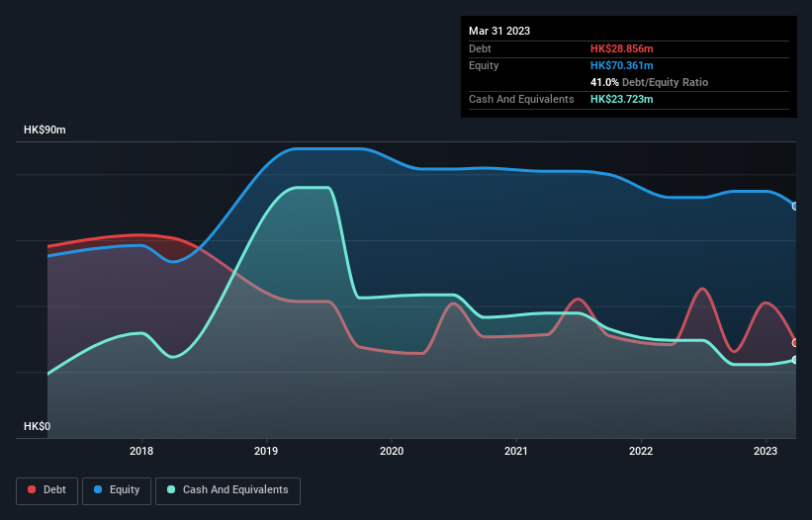Click the red Debt legend dot

click(32, 489)
